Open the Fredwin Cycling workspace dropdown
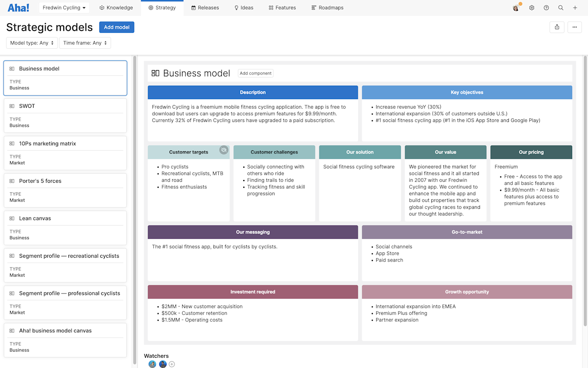Image resolution: width=588 pixels, height=368 pixels. point(64,7)
